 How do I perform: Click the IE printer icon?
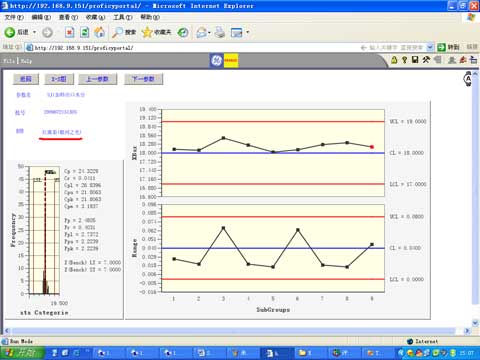coord(220,32)
